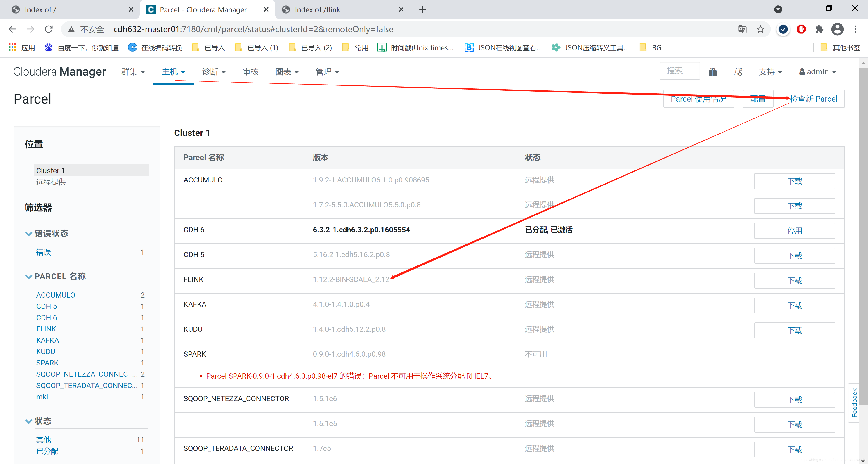This screenshot has height=464, width=868.
Task: Click the Cloudera Manager gift box icon
Action: click(713, 72)
